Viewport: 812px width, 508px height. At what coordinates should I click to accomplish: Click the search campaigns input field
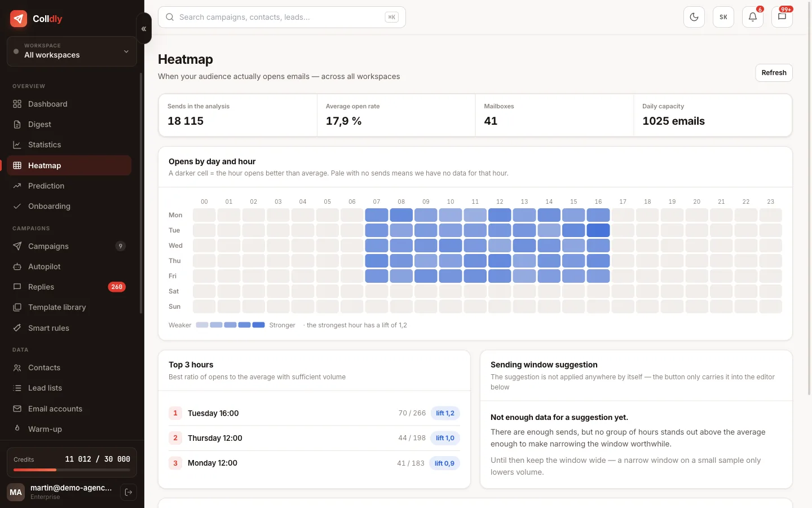coord(282,17)
